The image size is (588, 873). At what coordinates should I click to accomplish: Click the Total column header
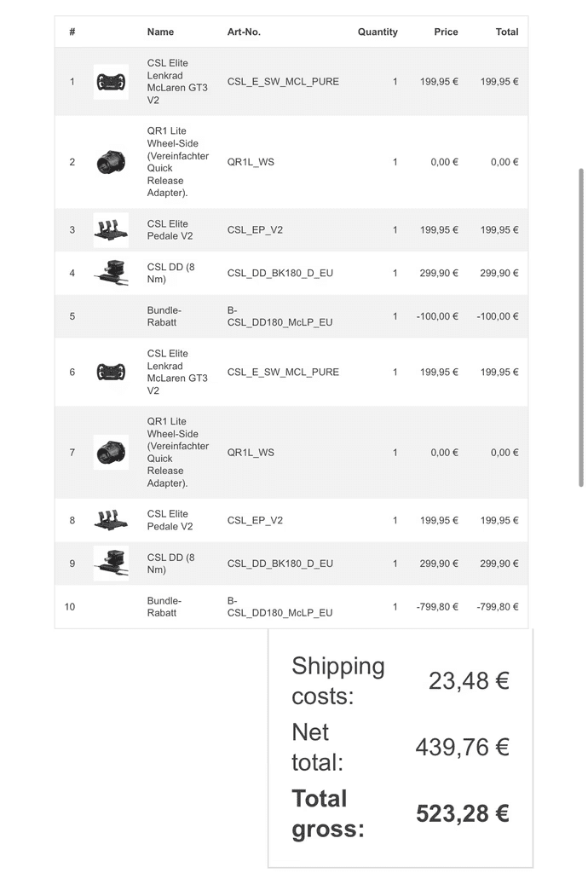507,32
